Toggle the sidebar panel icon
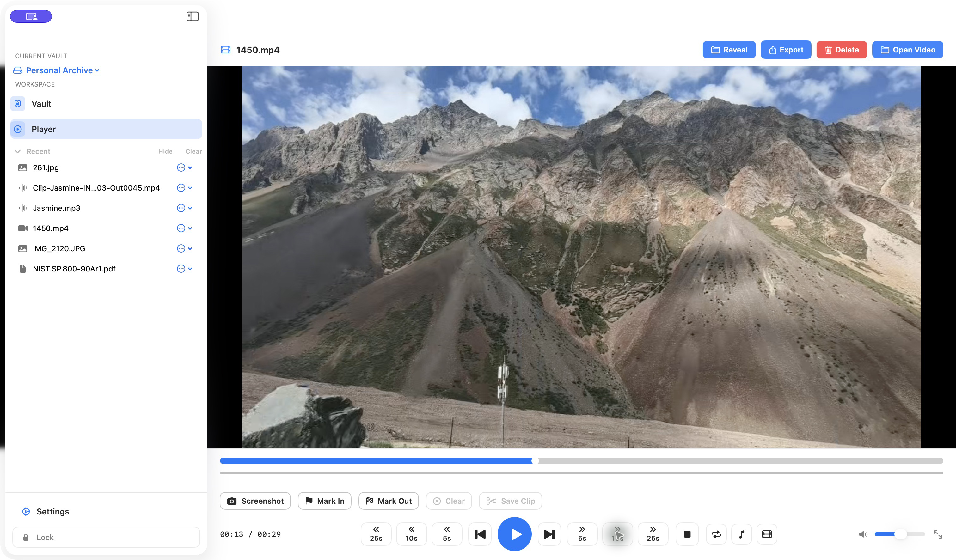Image resolution: width=956 pixels, height=560 pixels. pos(192,16)
